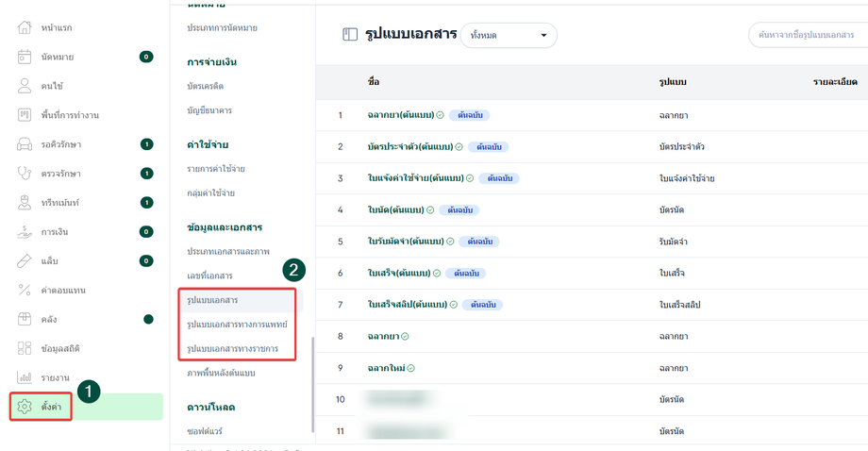This screenshot has width=868, height=451.
Task: Open the money icon for การเงิน
Action: click(25, 231)
